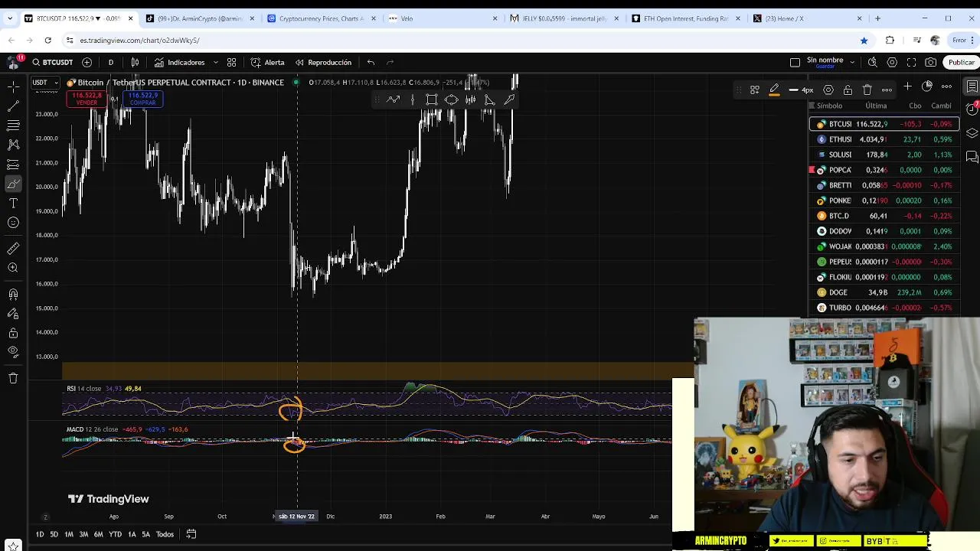Expand the indicators favorites dropdown arrow

pyautogui.click(x=215, y=62)
